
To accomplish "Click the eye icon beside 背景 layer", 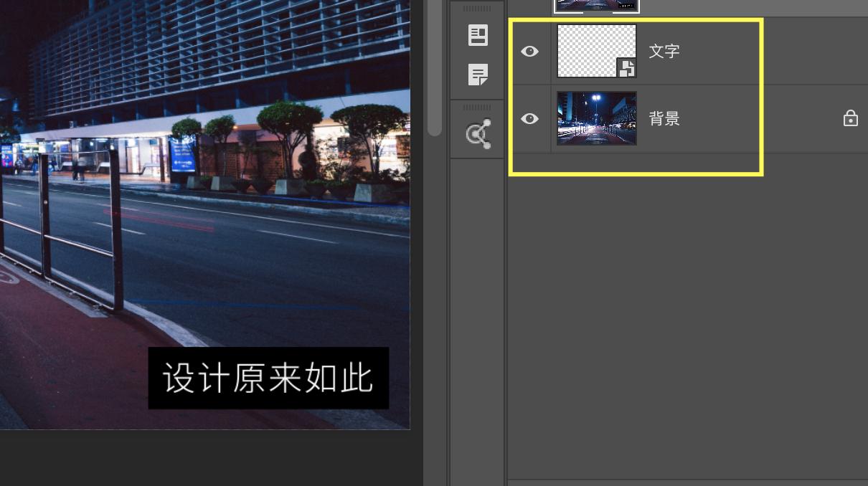I will coord(530,118).
